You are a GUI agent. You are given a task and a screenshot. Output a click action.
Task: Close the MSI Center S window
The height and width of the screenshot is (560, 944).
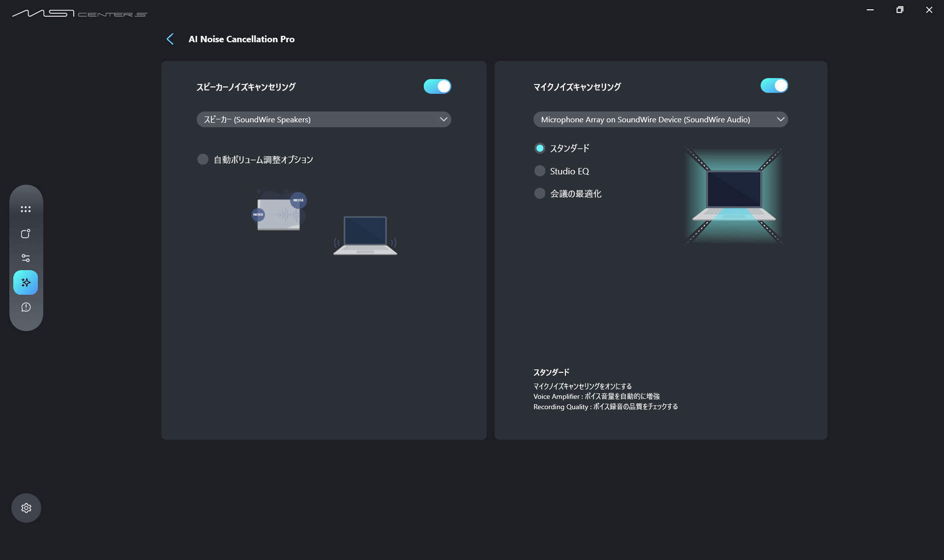point(929,10)
